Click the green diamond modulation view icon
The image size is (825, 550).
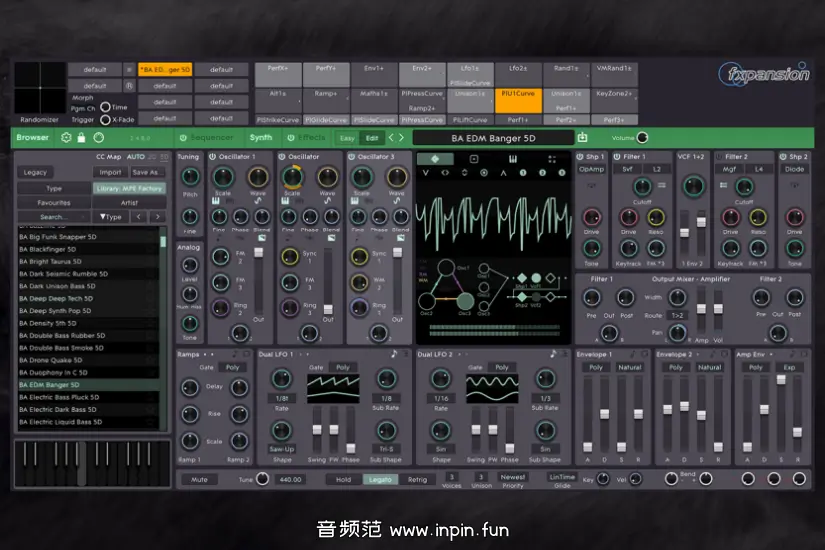tap(435, 159)
